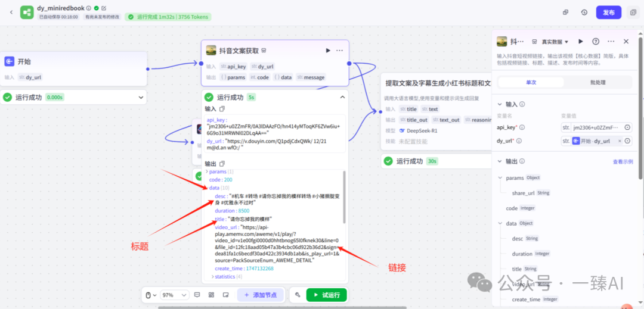The image size is (644, 309).
Task: Collapse the data [10] tree row
Action: point(206,188)
